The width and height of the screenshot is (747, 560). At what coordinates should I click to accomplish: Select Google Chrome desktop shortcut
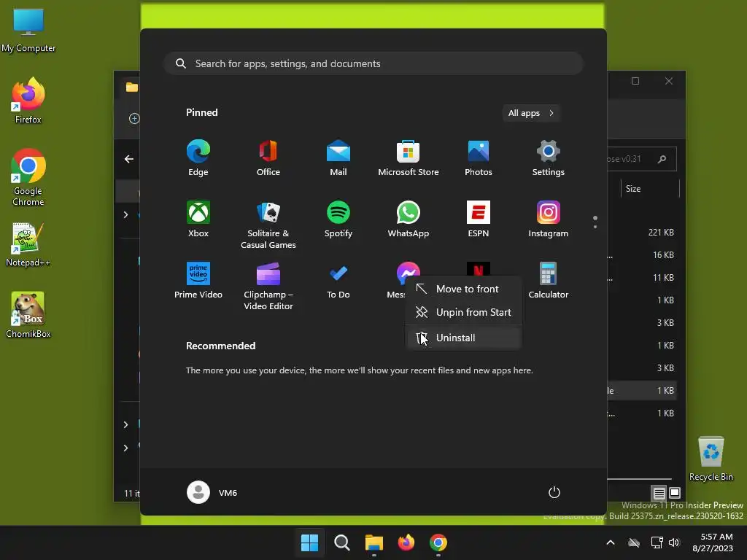point(28,178)
